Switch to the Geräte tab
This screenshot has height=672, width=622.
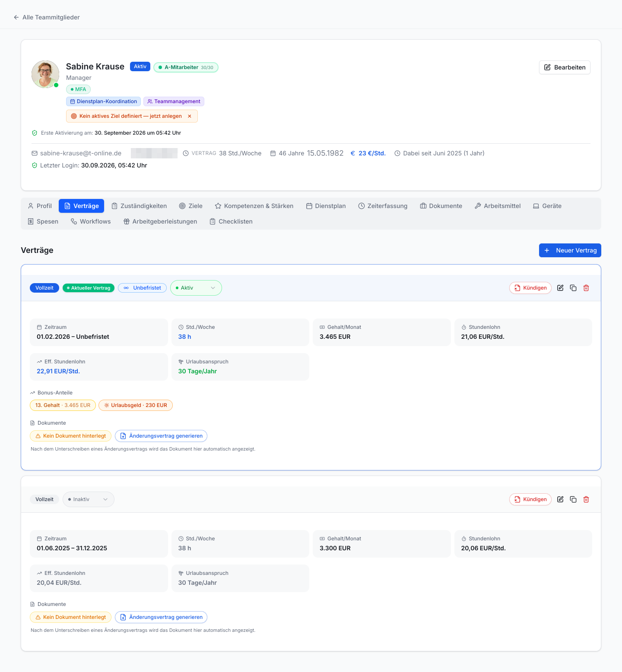(x=547, y=206)
